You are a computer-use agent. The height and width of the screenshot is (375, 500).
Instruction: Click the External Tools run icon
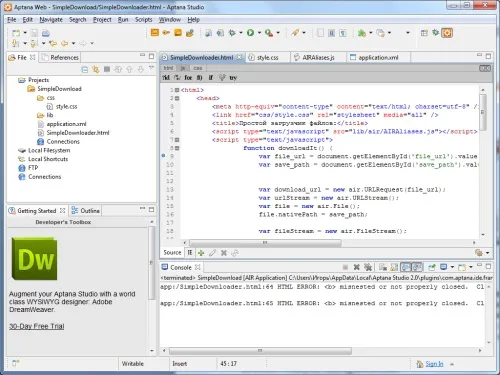pyautogui.click(x=269, y=33)
